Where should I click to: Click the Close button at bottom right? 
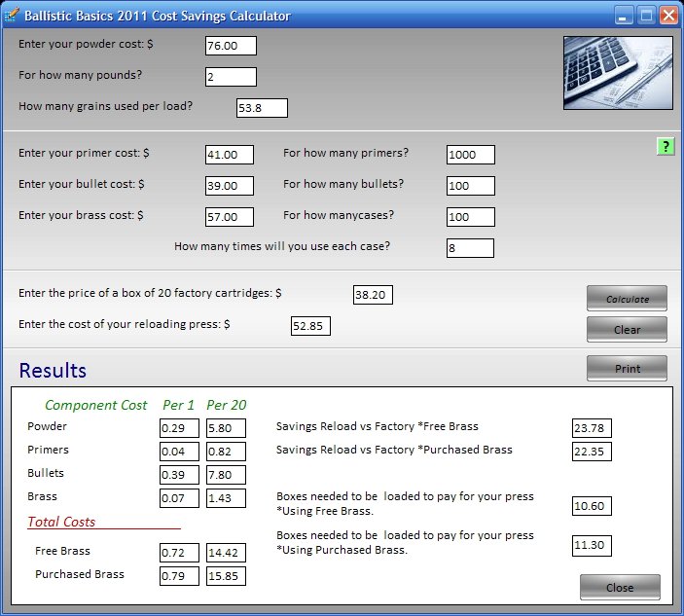coord(620,588)
